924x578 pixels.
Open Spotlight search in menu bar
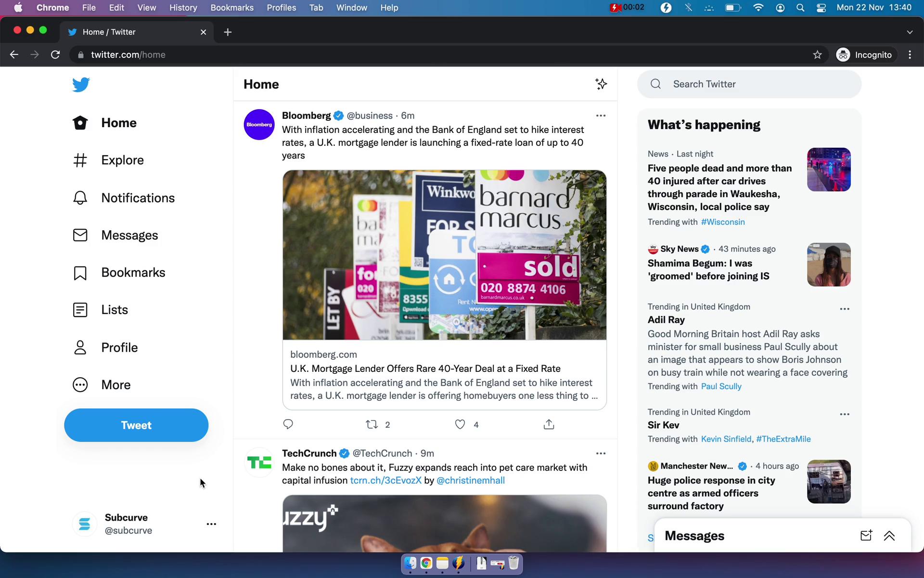point(800,8)
